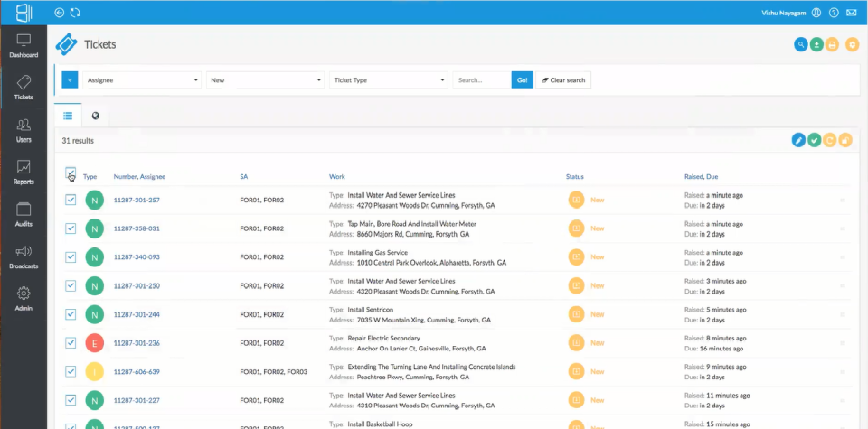Sort by Number, Assignee column header
Screen dimensions: 868x429
(139, 177)
